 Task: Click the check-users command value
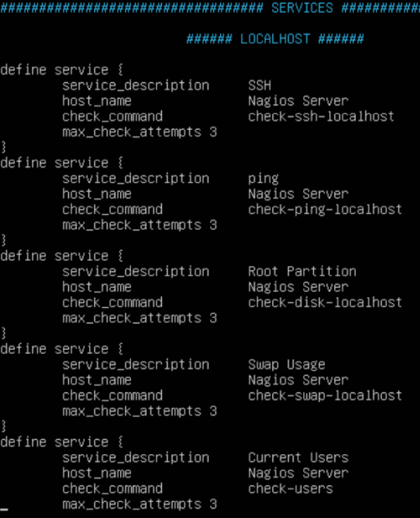(290, 489)
